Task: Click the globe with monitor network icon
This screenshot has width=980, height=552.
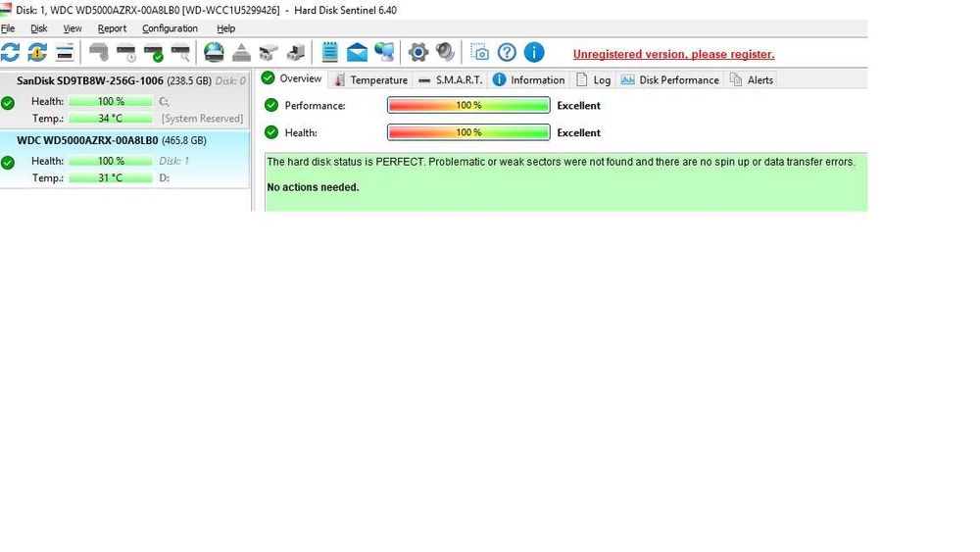Action: [x=385, y=53]
